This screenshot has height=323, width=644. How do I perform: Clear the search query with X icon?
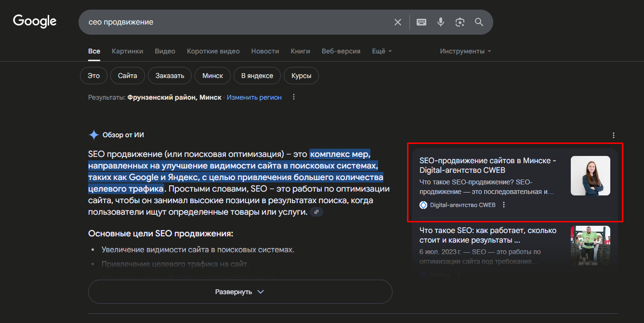click(398, 22)
